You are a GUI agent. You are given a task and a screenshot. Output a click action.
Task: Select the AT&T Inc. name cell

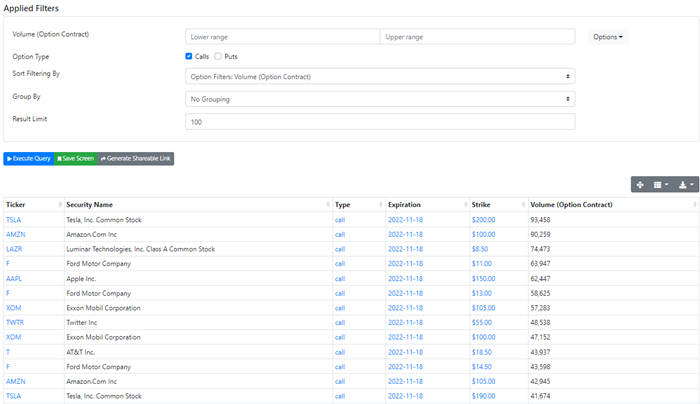click(80, 352)
